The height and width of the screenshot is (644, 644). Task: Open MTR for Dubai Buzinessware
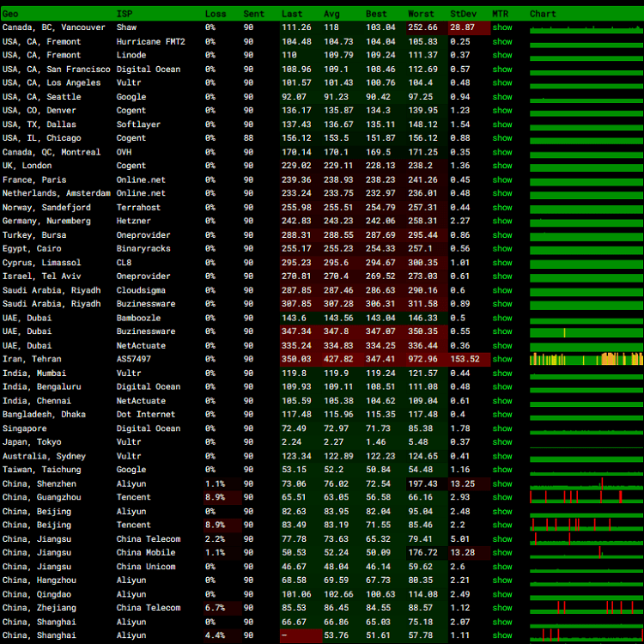(502, 331)
